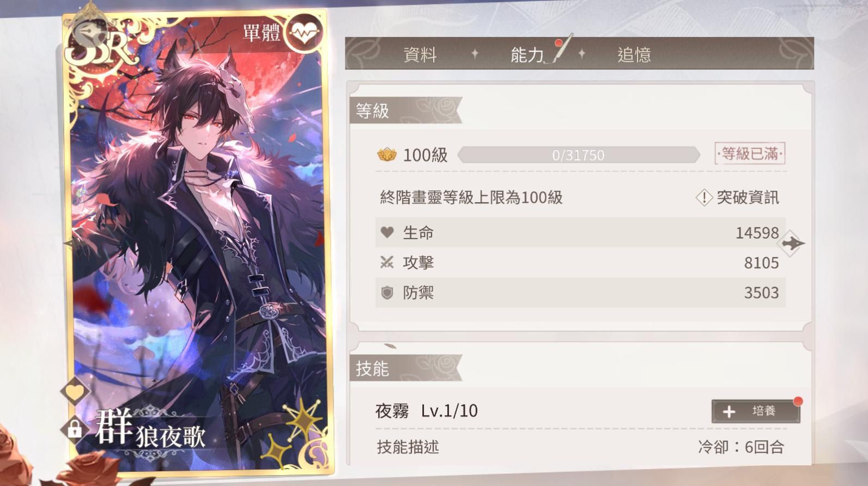This screenshot has height=486, width=868.
Task: Click the 培養 skill upgrade button
Action: (756, 411)
